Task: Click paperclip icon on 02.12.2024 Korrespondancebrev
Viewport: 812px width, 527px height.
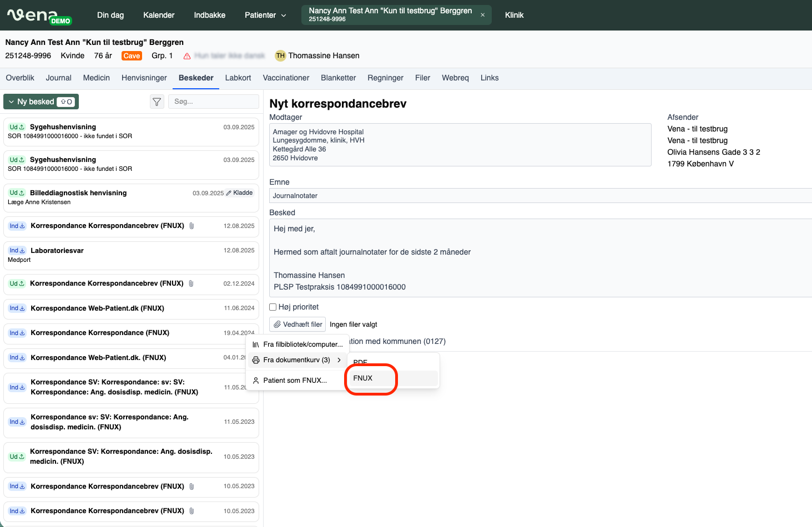Action: point(191,283)
